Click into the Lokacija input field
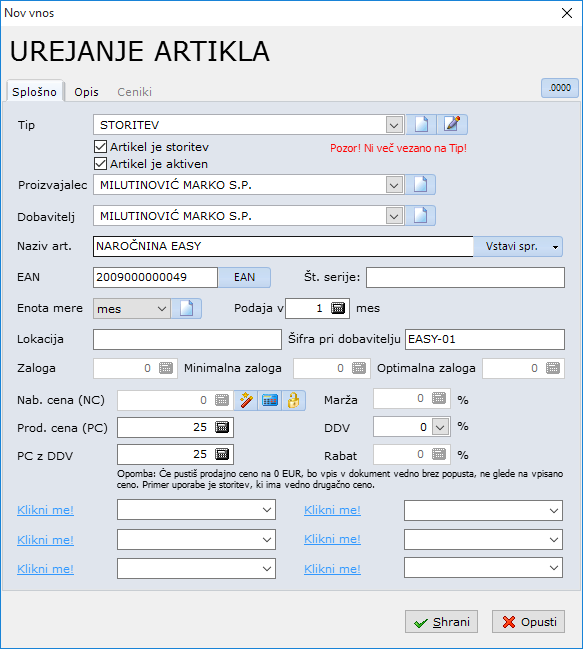This screenshot has height=649, width=583. click(187, 339)
